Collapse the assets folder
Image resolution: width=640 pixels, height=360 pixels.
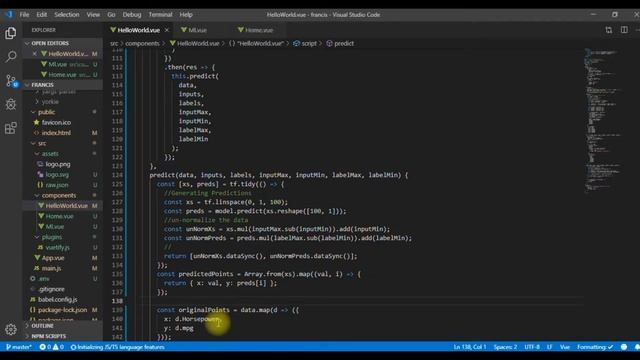pos(50,153)
